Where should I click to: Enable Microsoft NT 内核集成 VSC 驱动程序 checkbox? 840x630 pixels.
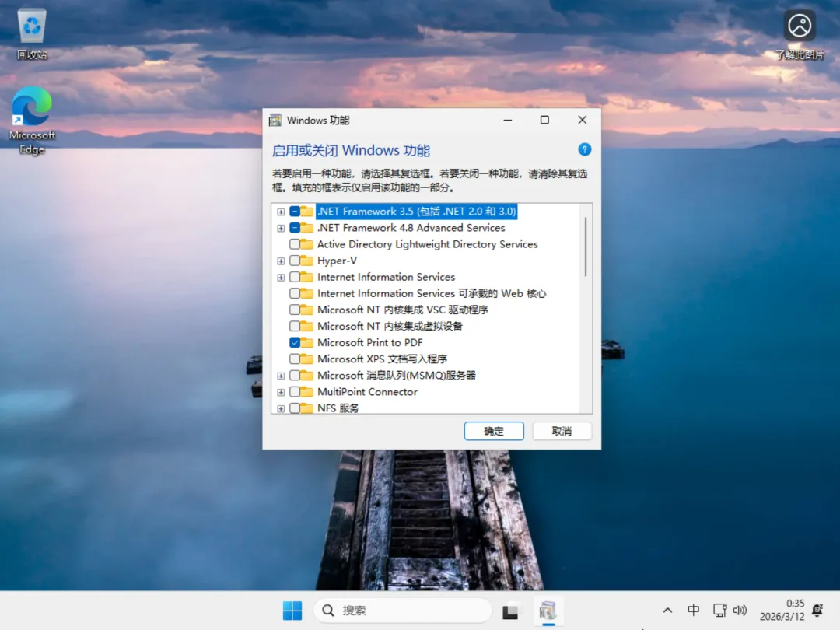(295, 310)
